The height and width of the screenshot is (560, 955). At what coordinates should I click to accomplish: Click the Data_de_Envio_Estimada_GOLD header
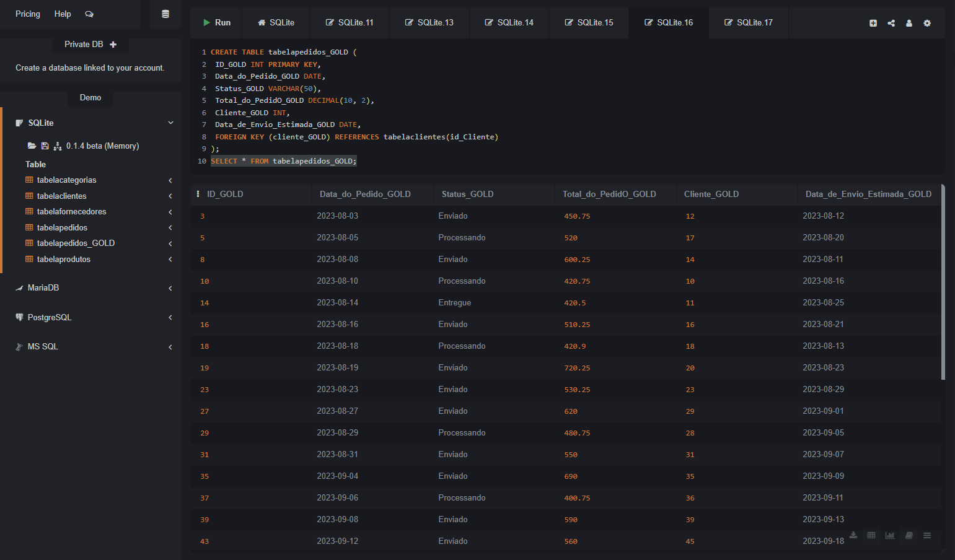pyautogui.click(x=868, y=195)
